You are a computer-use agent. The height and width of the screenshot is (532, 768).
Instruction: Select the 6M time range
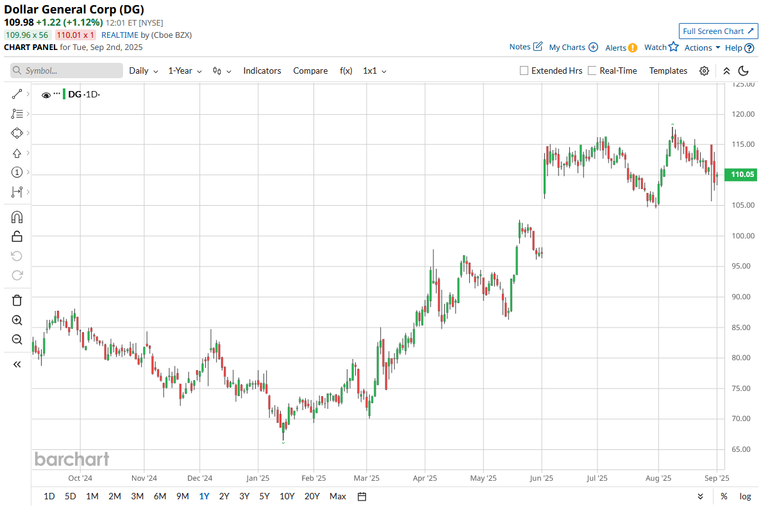pos(160,497)
